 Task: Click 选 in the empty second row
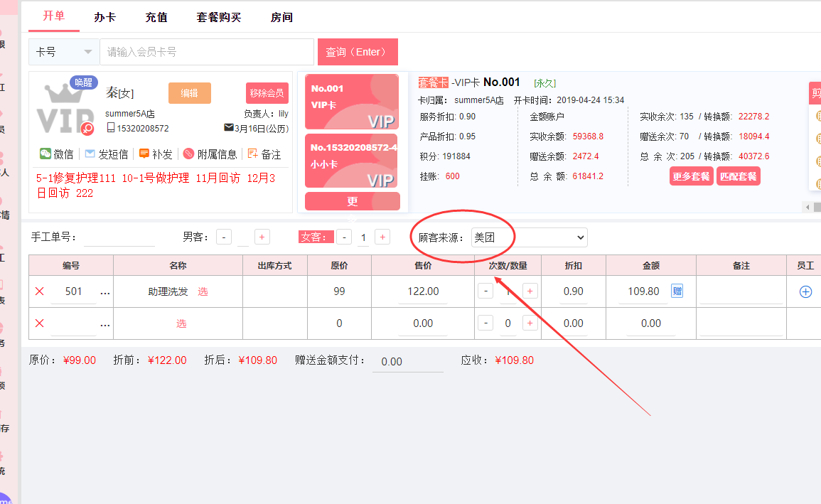tap(181, 323)
